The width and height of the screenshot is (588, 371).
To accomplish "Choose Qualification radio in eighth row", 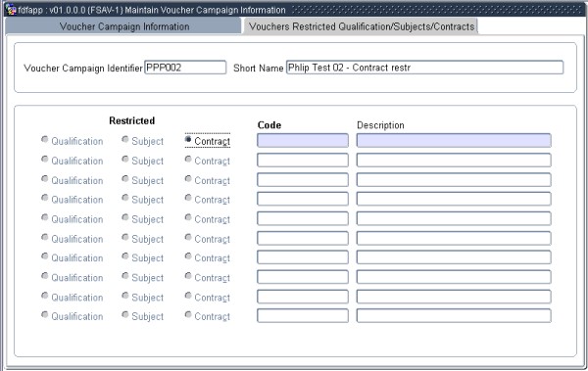I will [45, 276].
